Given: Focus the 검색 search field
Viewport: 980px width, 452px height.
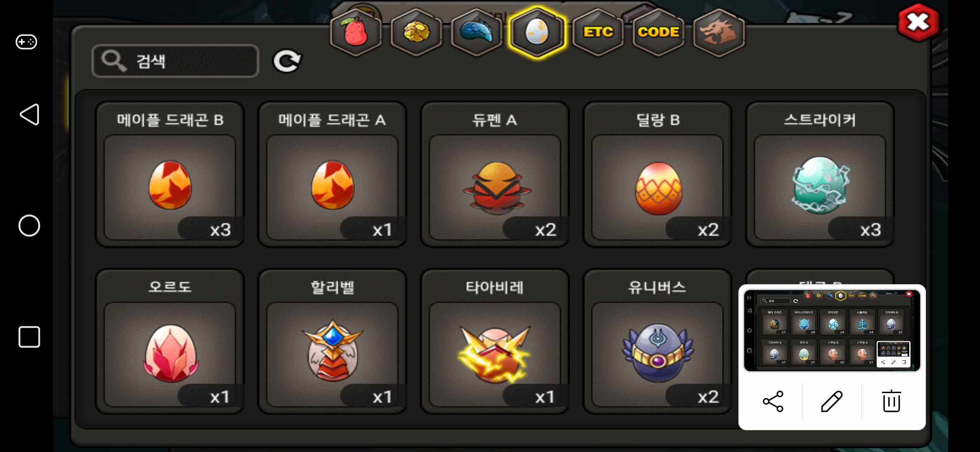Looking at the screenshot, I should [175, 61].
